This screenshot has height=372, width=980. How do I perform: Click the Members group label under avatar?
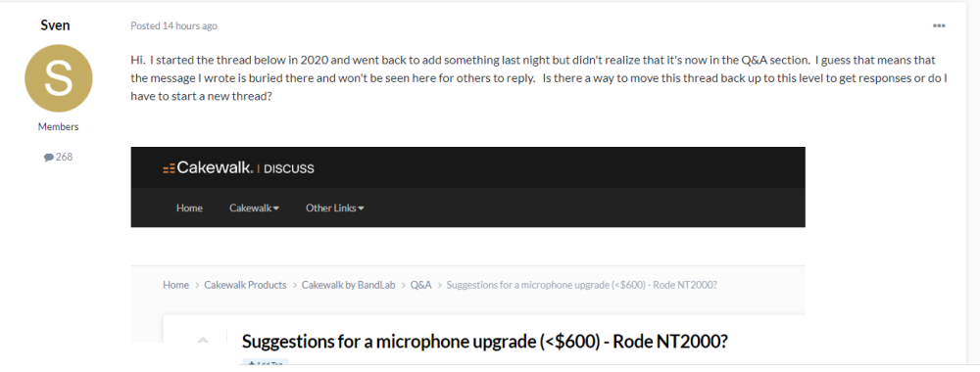pos(58,126)
